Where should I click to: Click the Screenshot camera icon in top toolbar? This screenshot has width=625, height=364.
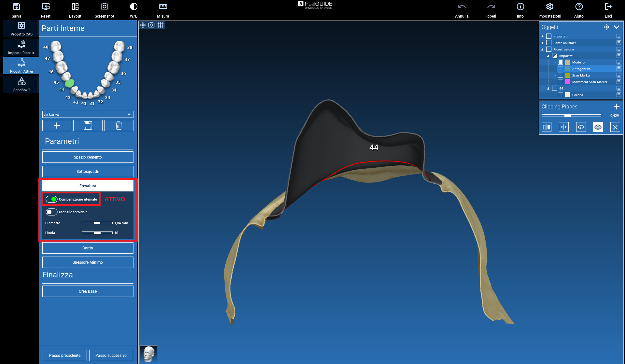[x=104, y=7]
